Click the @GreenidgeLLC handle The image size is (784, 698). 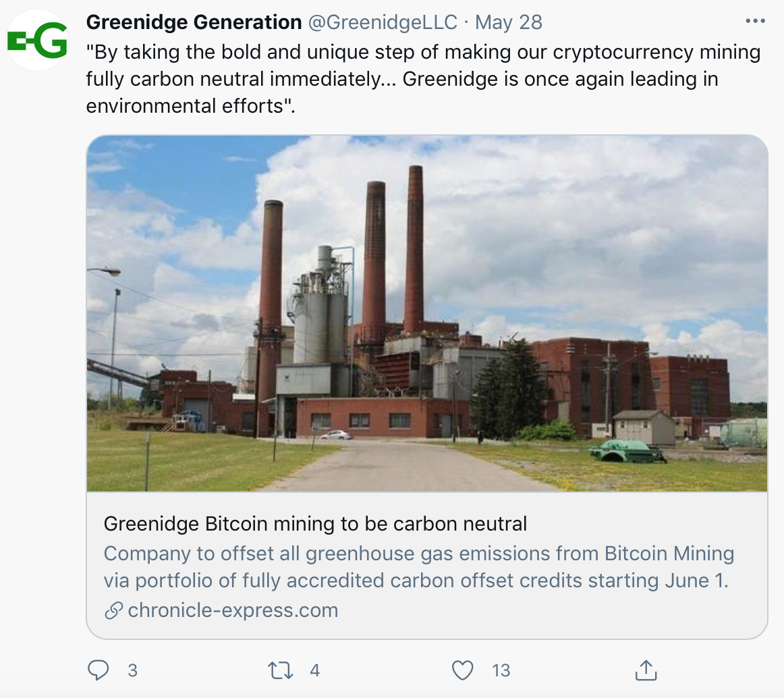(x=383, y=22)
